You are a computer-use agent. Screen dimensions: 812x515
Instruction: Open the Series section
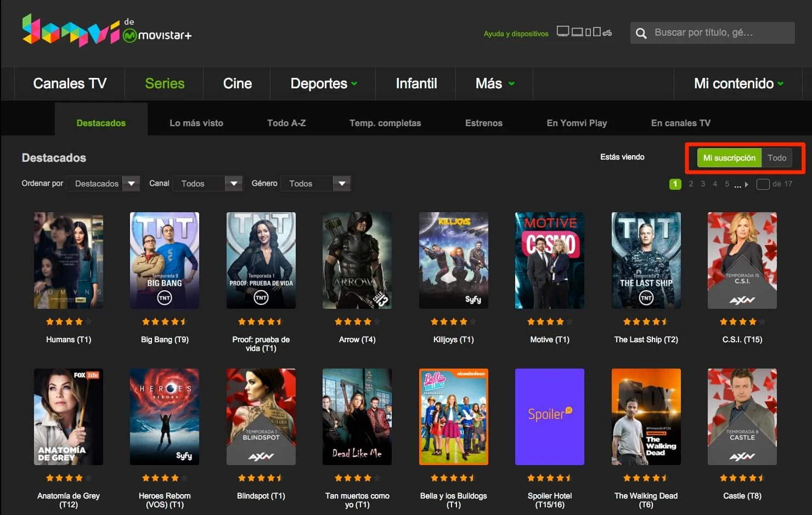point(165,83)
